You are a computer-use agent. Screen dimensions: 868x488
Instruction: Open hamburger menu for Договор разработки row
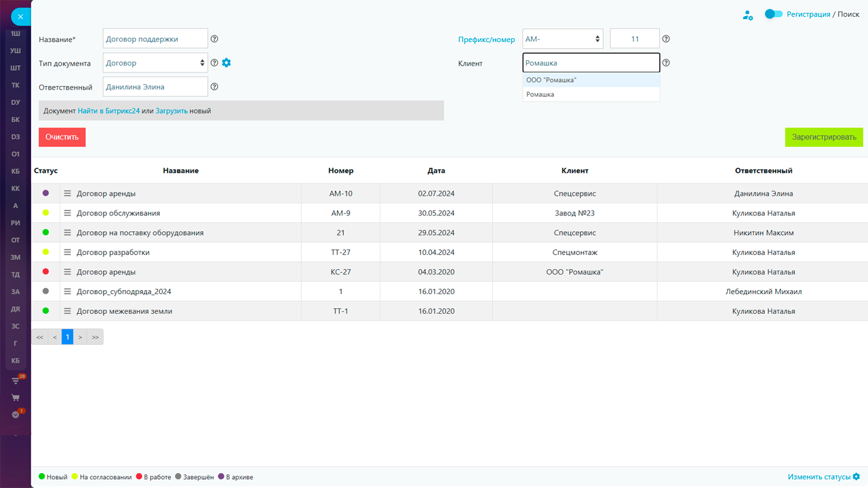click(x=67, y=252)
